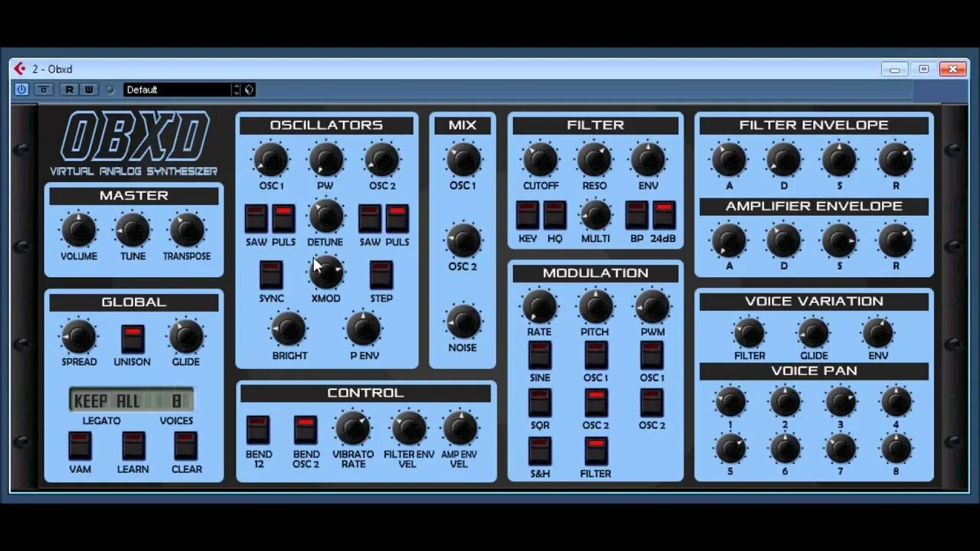Enable Write automation (W) button

click(x=89, y=90)
